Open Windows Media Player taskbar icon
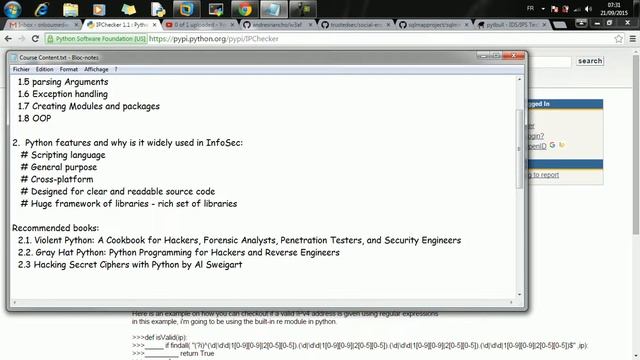 click(x=99, y=9)
